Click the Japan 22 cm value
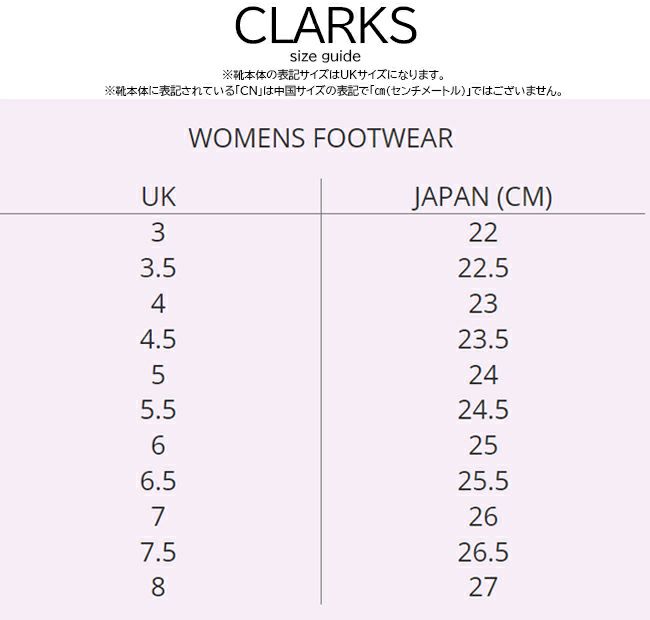 click(483, 233)
